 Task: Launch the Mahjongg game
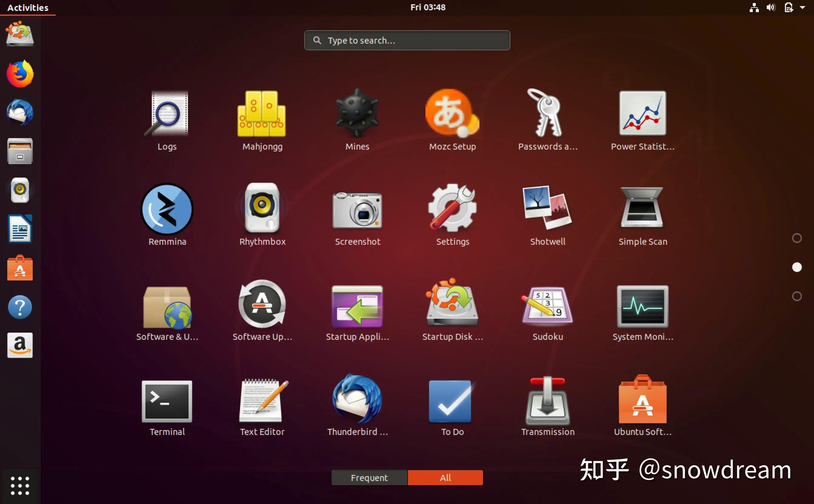click(262, 120)
